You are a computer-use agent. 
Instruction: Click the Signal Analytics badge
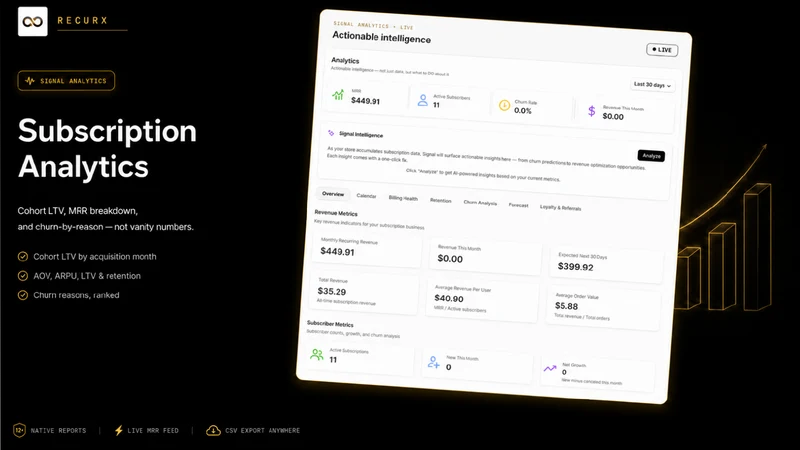point(66,81)
